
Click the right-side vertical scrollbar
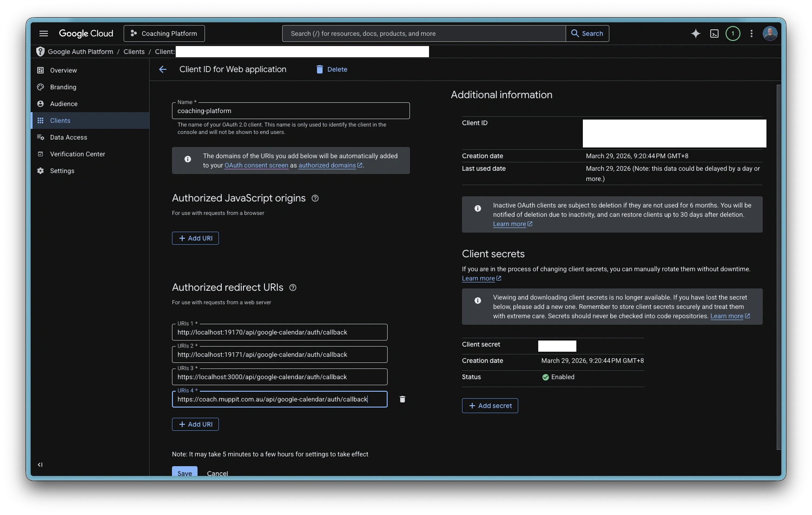click(x=779, y=267)
